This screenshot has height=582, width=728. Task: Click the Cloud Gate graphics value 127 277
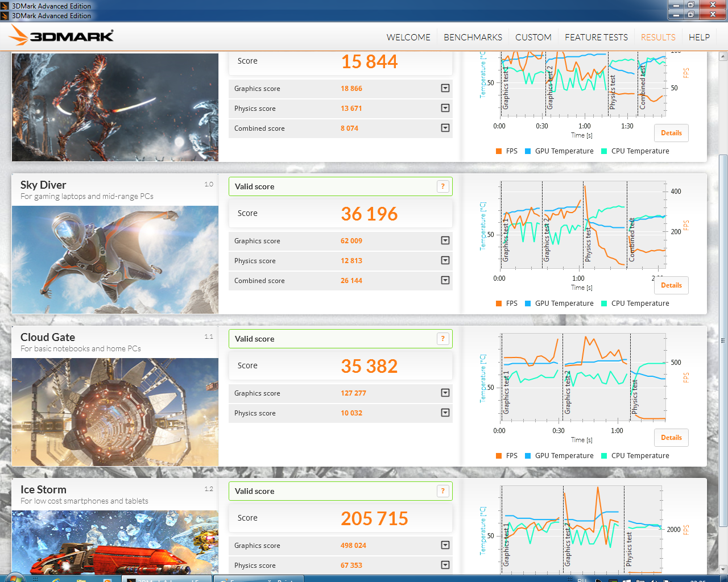click(353, 393)
